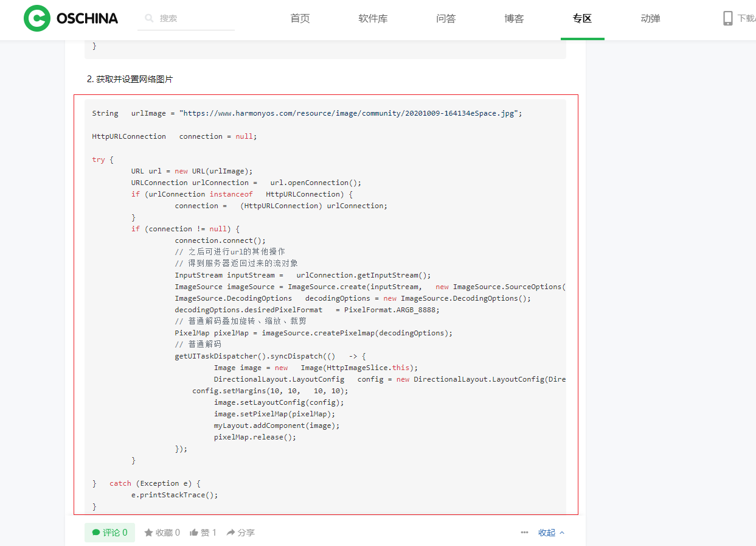Click the search magnifier icon

coord(149,18)
